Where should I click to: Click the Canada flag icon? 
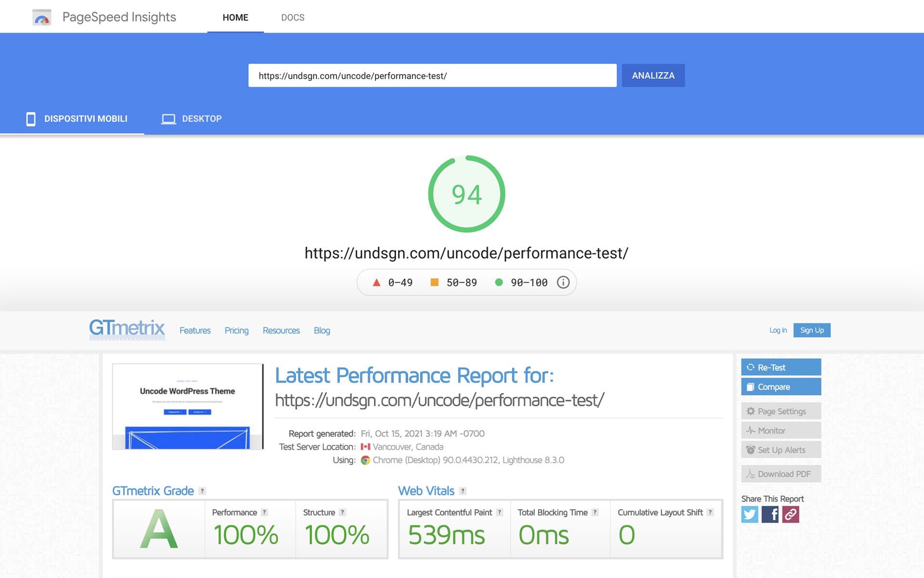pos(366,447)
